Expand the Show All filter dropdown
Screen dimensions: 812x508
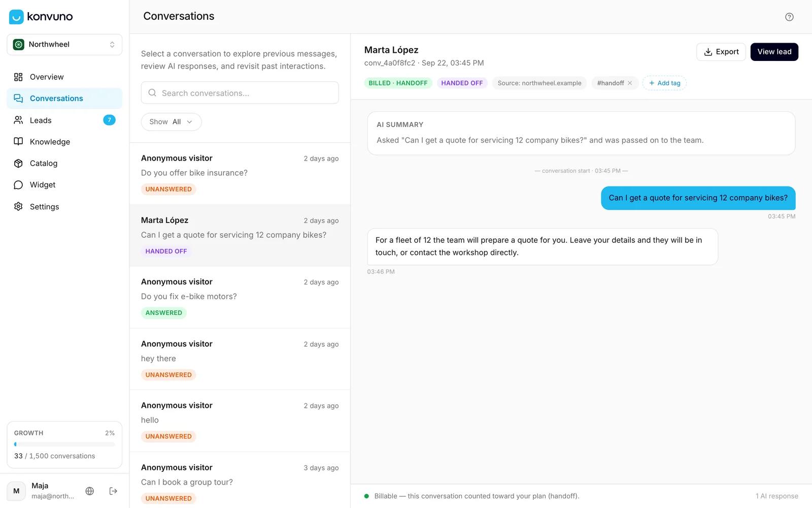pyautogui.click(x=171, y=122)
